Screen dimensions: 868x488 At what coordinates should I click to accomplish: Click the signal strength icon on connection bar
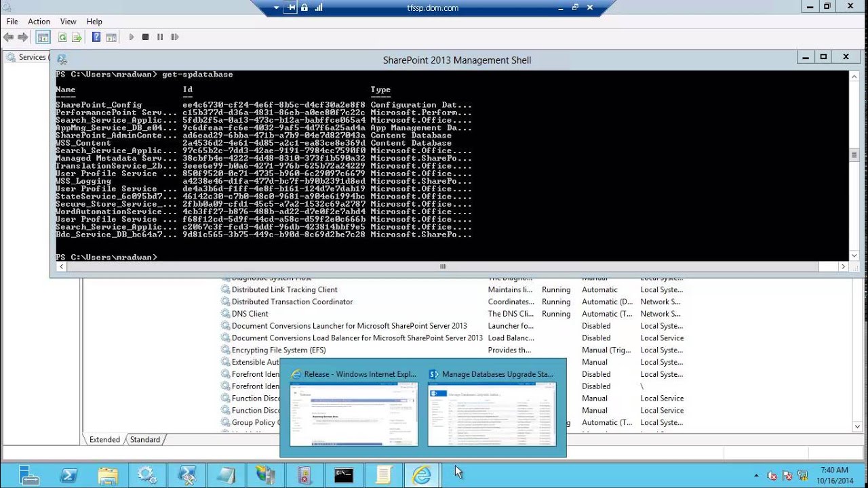tap(318, 7)
